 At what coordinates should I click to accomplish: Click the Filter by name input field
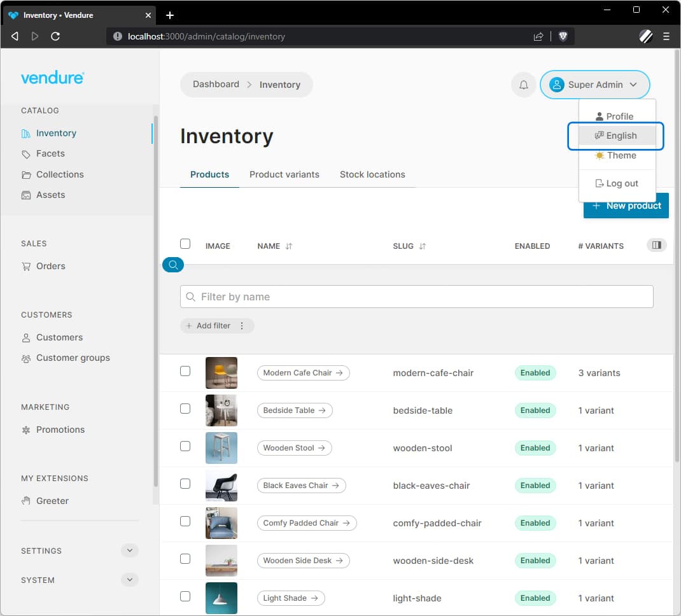tap(416, 297)
